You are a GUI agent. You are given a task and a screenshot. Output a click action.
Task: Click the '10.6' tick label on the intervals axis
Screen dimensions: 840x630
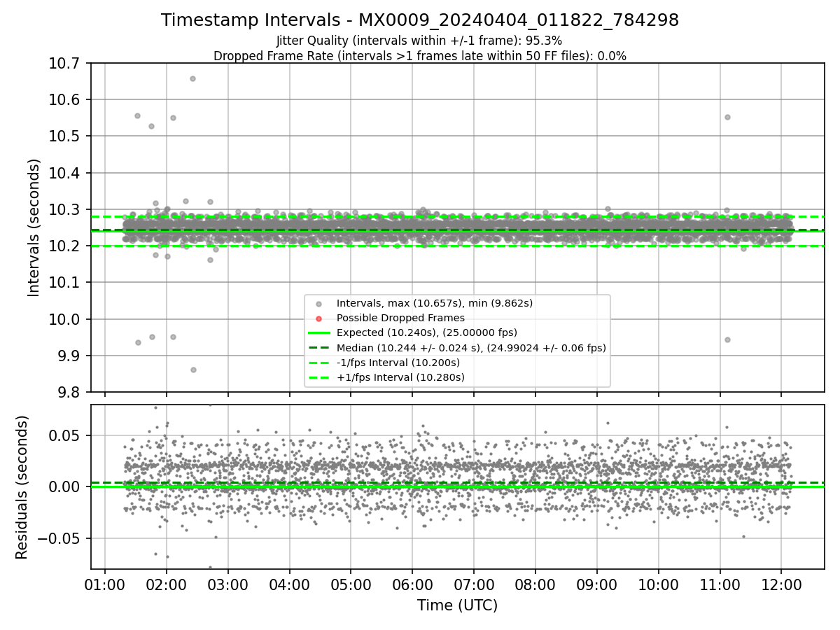click(x=64, y=99)
